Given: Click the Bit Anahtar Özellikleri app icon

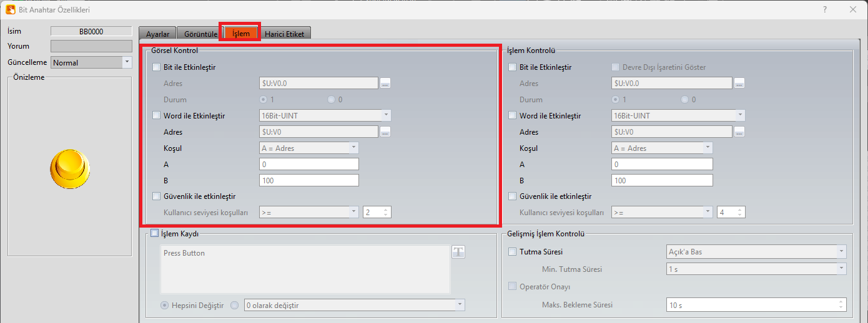Looking at the screenshot, I should click(x=10, y=9).
